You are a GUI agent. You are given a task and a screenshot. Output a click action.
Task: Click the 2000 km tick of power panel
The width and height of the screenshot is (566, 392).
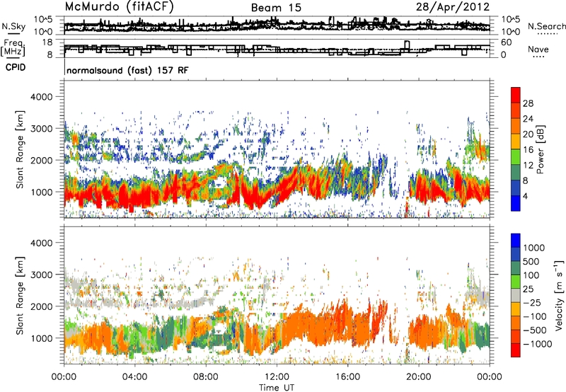(41, 160)
